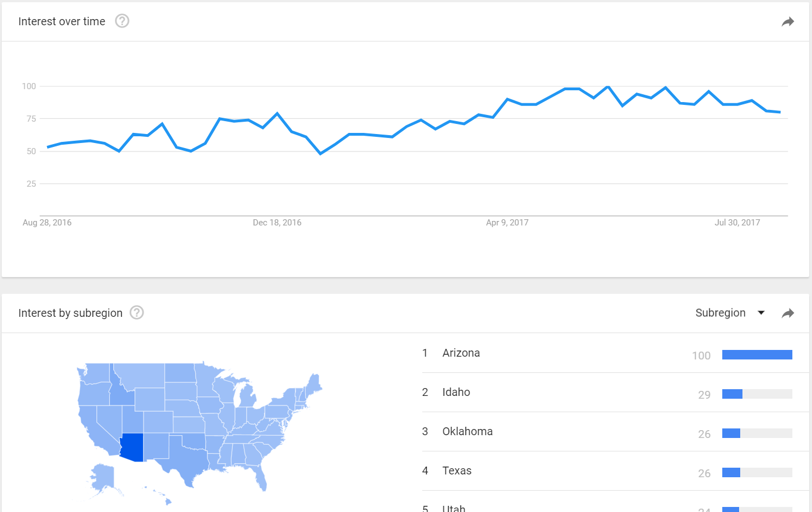Expand the Subregion dropdown arrow

tap(761, 313)
